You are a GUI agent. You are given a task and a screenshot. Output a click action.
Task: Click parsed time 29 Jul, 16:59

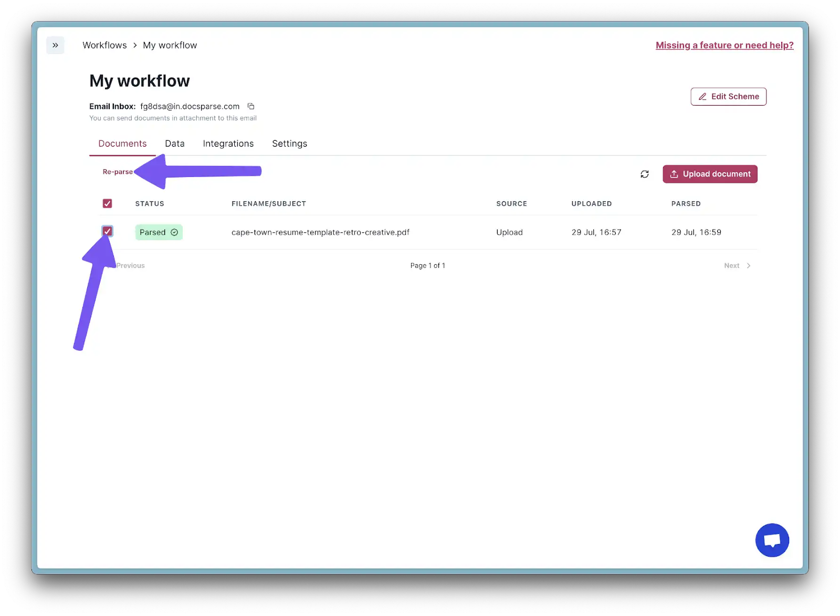tap(696, 232)
